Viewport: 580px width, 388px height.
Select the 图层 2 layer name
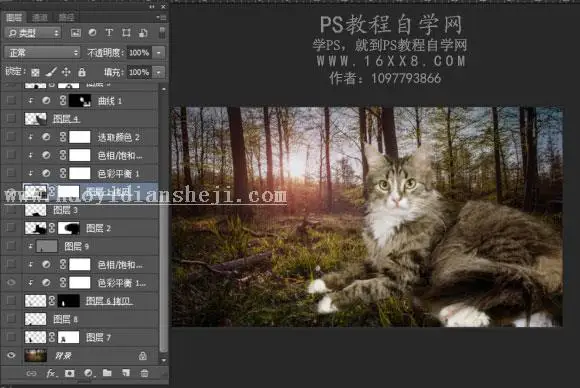[98, 228]
